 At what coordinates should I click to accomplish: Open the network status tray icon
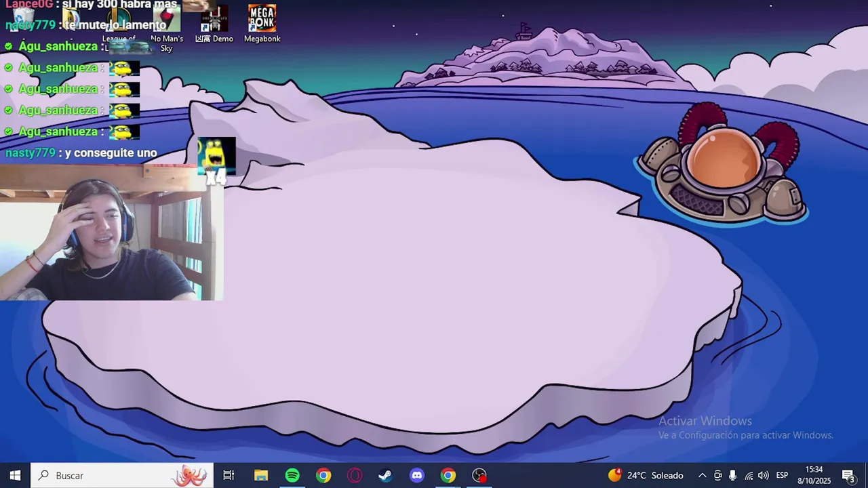point(749,475)
